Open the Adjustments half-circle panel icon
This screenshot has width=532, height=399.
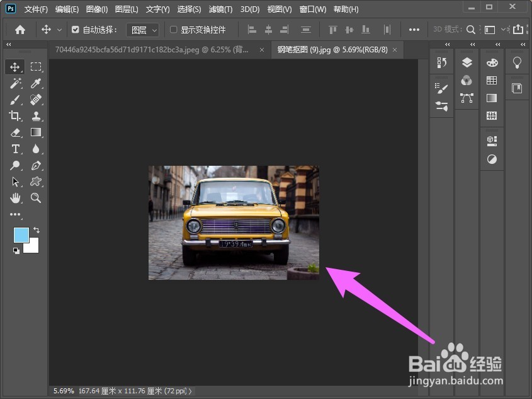pyautogui.click(x=492, y=159)
